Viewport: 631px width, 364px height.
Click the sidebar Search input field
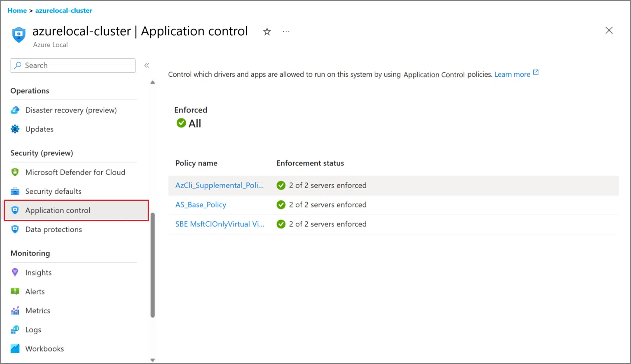(x=77, y=65)
